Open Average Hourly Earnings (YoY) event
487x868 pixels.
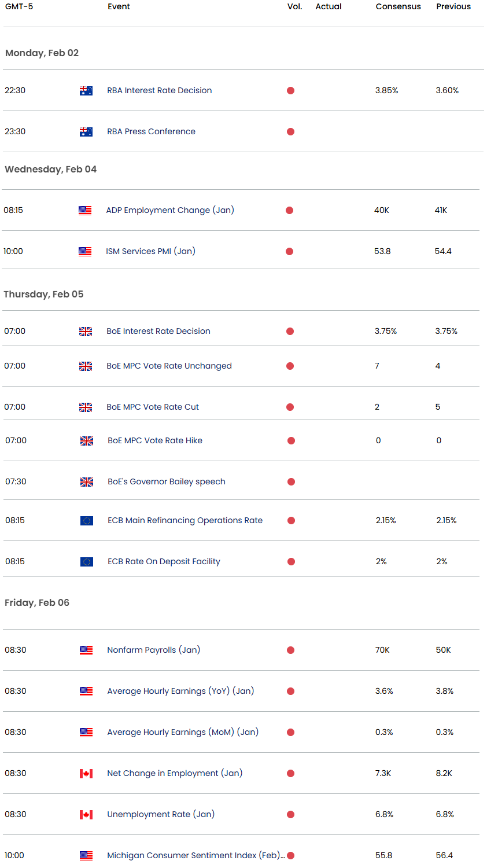click(x=180, y=691)
